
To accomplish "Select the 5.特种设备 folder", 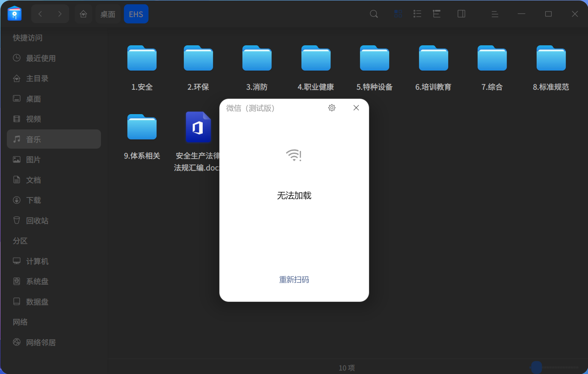I will click(x=375, y=68).
